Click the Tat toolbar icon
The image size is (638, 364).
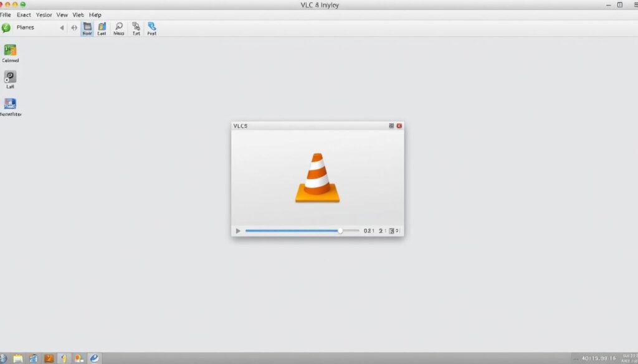(x=136, y=29)
